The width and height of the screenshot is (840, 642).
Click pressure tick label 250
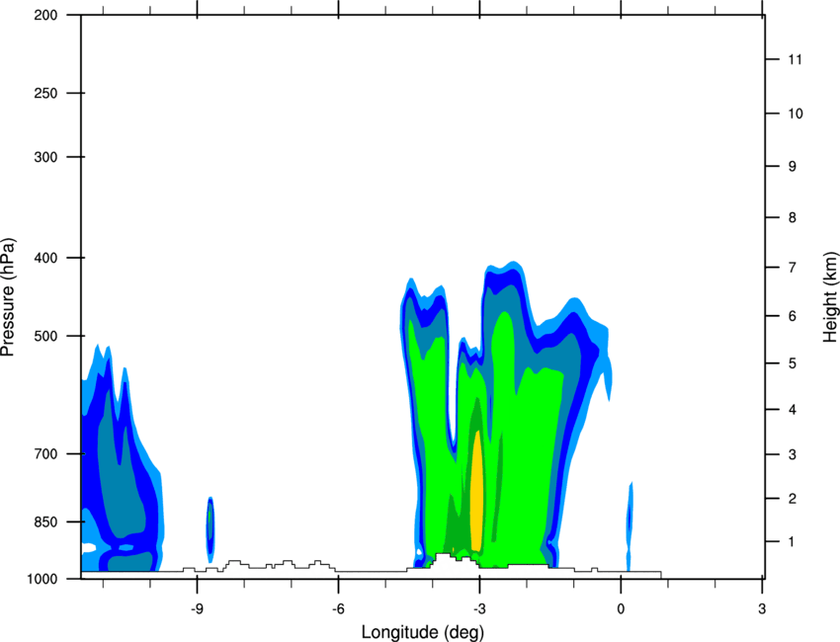45,93
